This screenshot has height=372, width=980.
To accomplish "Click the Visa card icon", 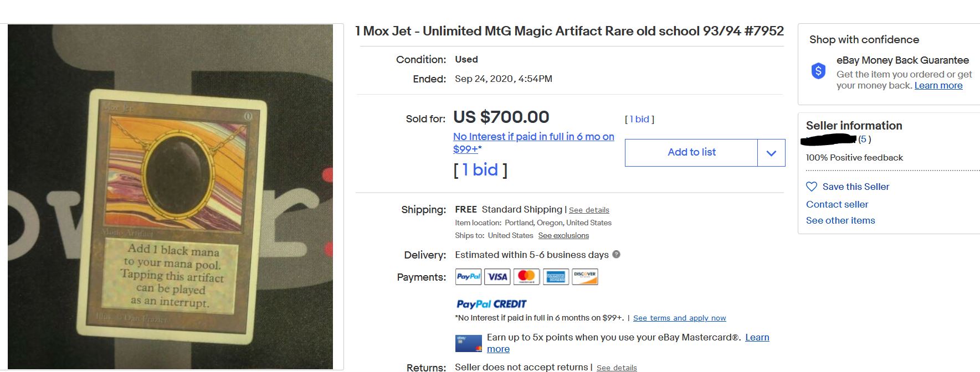I will [x=497, y=276].
